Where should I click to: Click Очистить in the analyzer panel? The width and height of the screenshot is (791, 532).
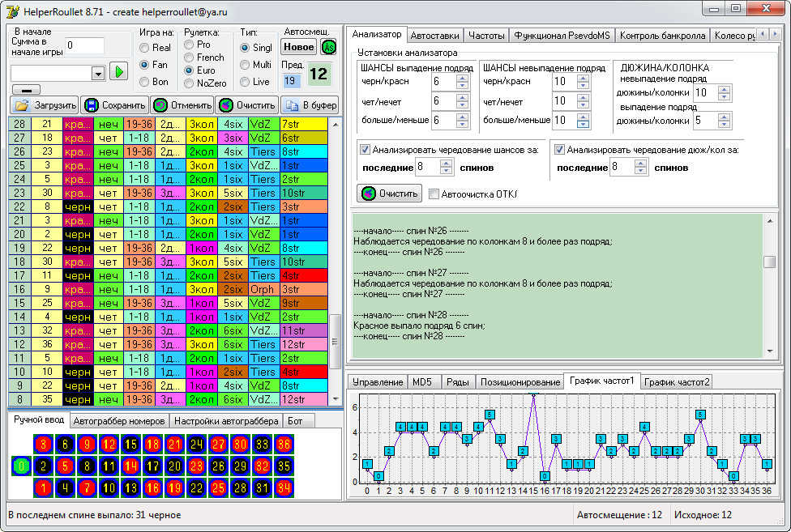[390, 194]
